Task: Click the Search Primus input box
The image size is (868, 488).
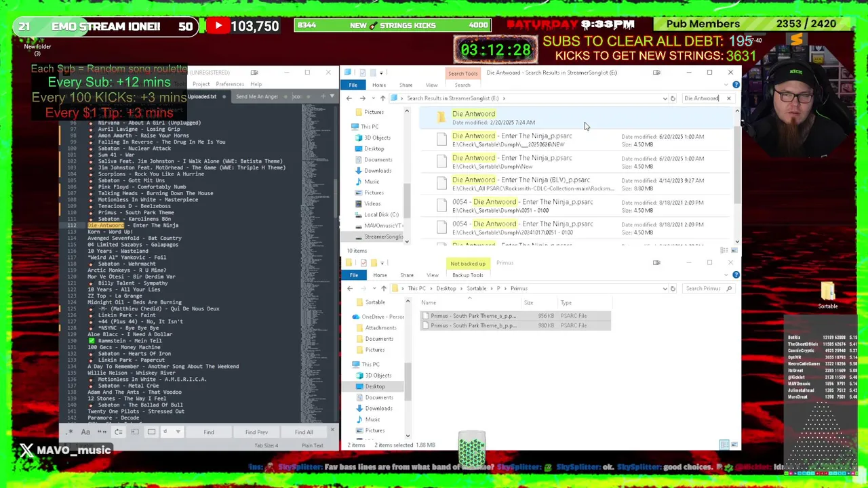Action: pyautogui.click(x=708, y=289)
